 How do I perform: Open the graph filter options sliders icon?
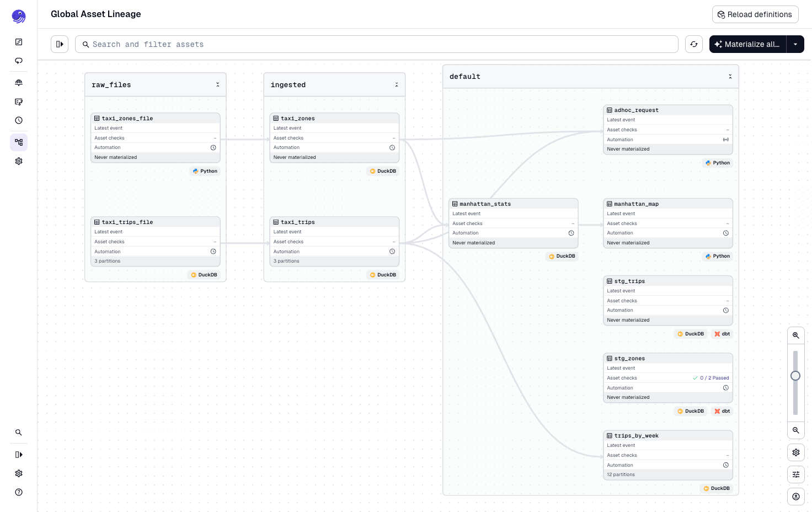pos(796,474)
